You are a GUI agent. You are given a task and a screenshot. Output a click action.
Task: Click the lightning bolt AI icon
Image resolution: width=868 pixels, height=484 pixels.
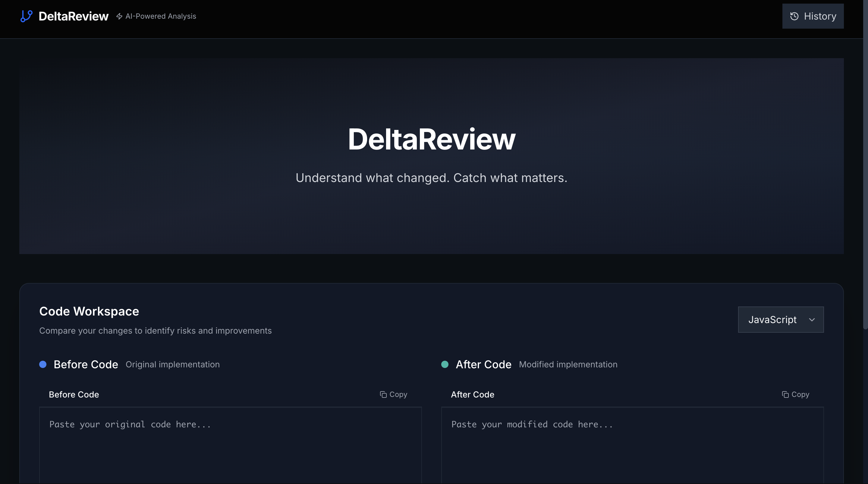coord(119,16)
